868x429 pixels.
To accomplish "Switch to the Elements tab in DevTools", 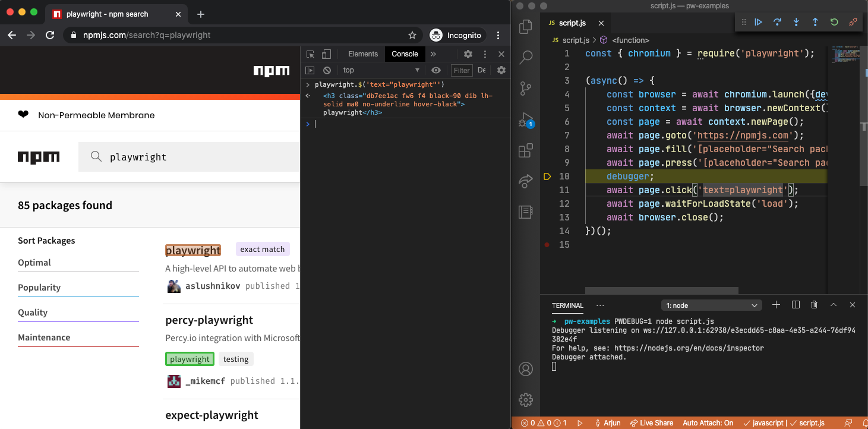I will coord(362,53).
